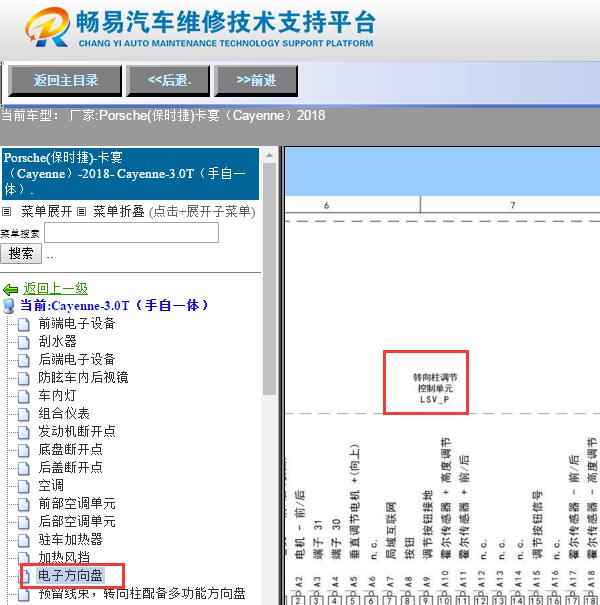Open the 驻车加热器 tree item
This screenshot has width=600, height=605.
pyautogui.click(x=71, y=539)
